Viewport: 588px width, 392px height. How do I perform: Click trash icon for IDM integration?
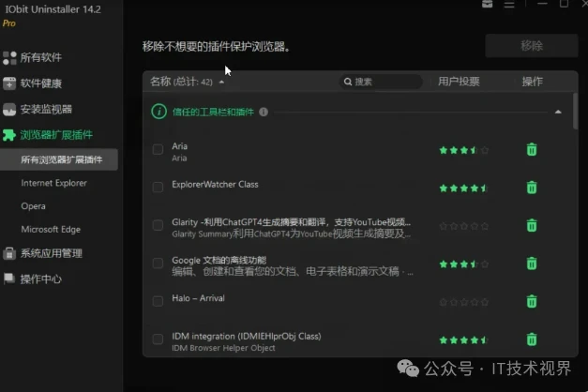tap(532, 339)
